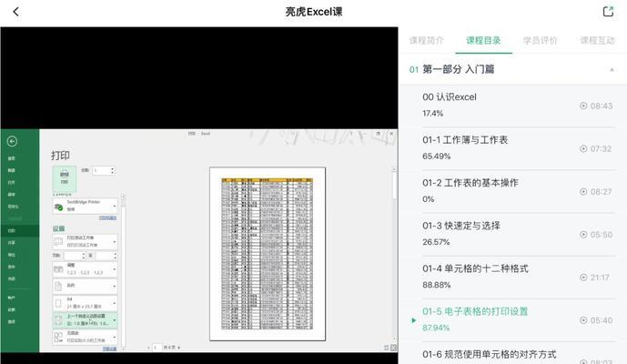Click the Zoom to Page icon under the preview
627x364 pixels.
[393, 348]
